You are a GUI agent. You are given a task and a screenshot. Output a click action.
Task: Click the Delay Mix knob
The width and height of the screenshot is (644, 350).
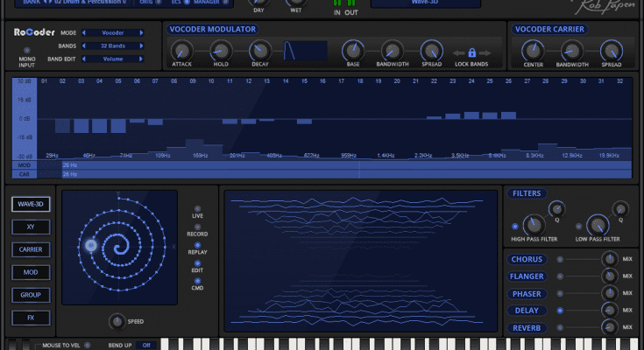coord(610,311)
